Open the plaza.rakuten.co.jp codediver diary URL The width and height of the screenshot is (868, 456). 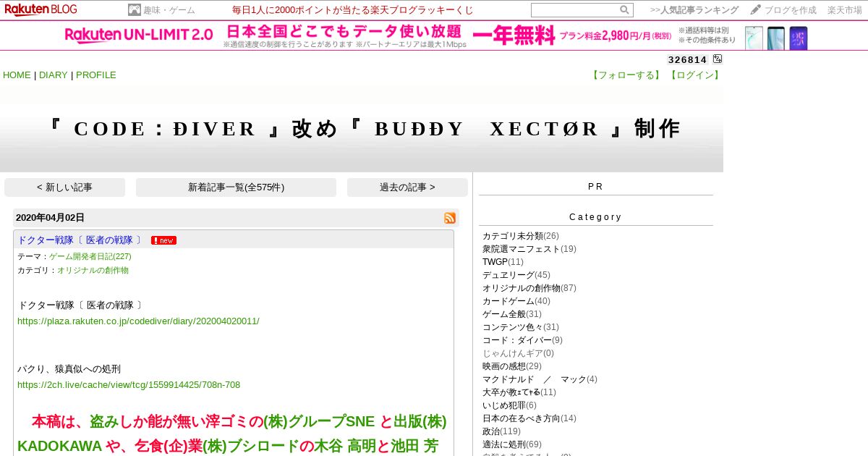[138, 321]
